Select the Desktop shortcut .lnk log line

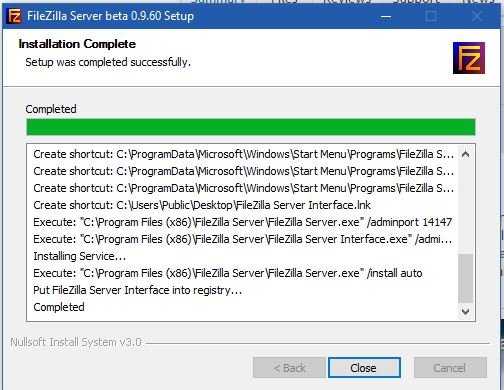point(202,205)
